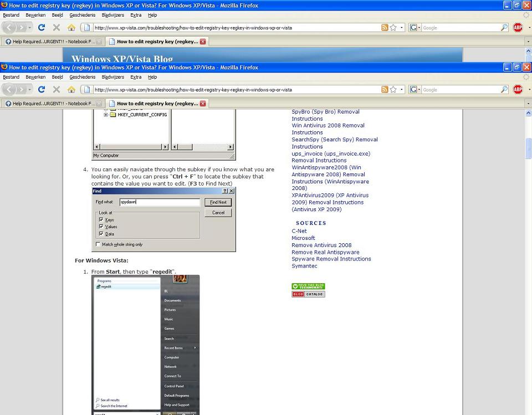
Task: Click the Technorati fave-this-blog badge
Action: coord(308,286)
